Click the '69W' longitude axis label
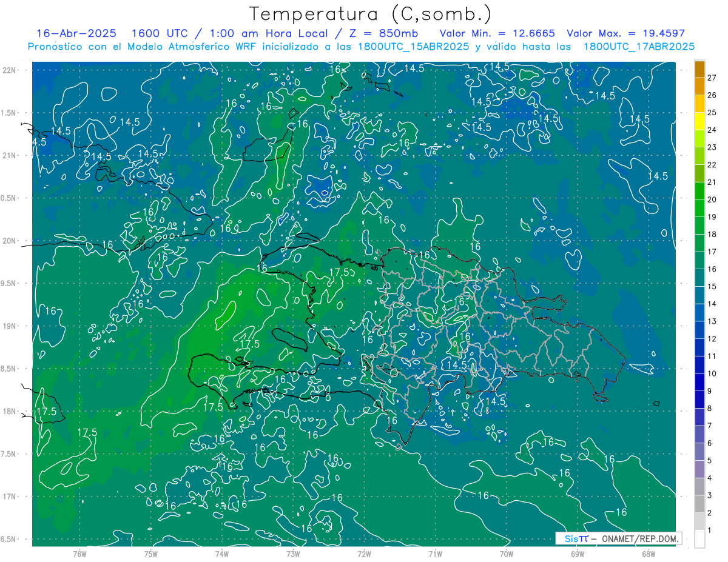The width and height of the screenshot is (728, 562). 578,554
